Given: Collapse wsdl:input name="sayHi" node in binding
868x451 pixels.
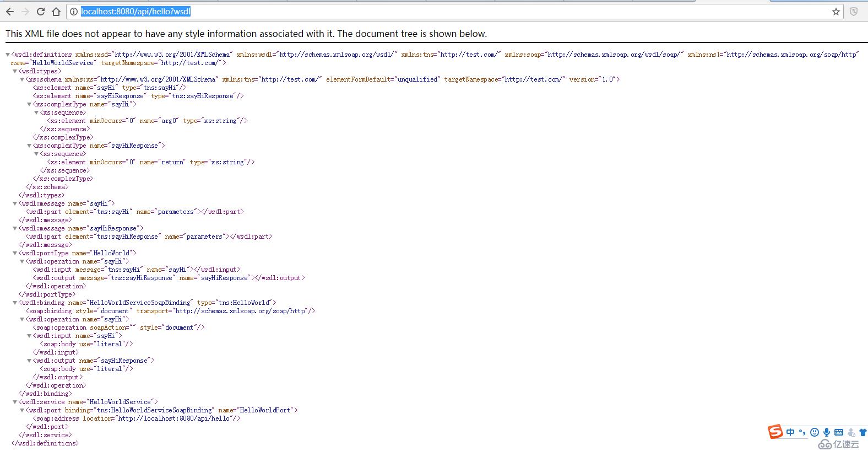Looking at the screenshot, I should click(29, 336).
